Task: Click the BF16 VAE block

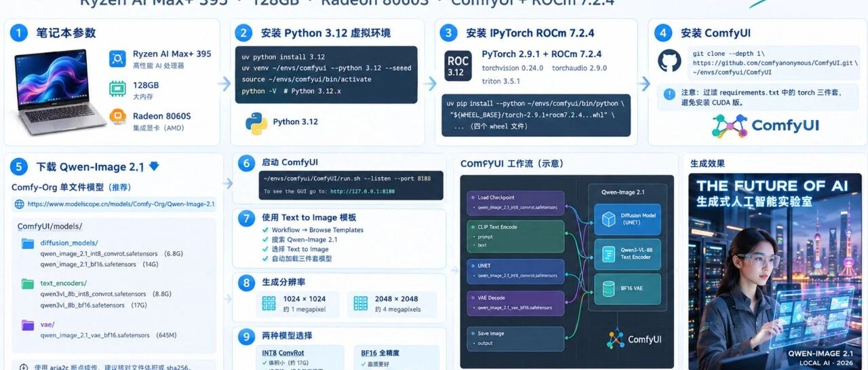Action: tap(627, 289)
